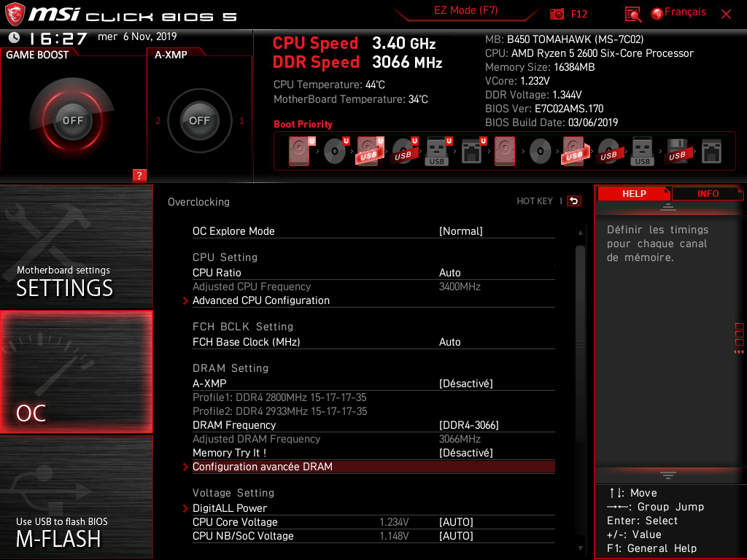Click the scrollbar up arrow

(580, 233)
